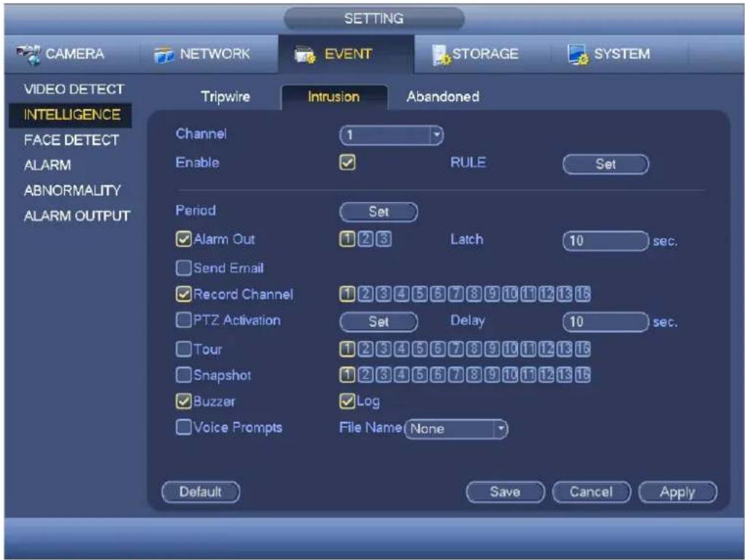The width and height of the screenshot is (745, 560).
Task: Toggle Alarm Out port 3
Action: [383, 239]
